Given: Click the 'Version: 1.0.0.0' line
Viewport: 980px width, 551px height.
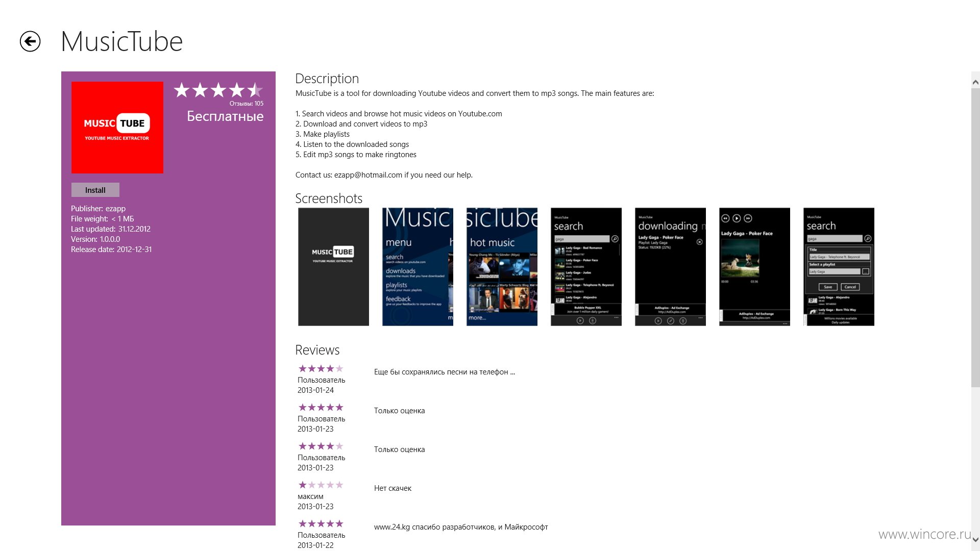Looking at the screenshot, I should tap(95, 239).
